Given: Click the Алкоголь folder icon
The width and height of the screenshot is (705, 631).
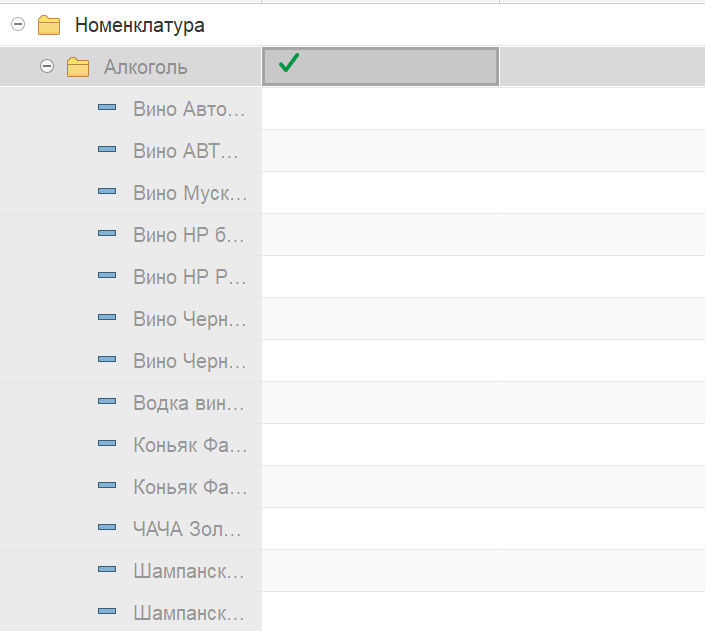Looking at the screenshot, I should point(78,67).
